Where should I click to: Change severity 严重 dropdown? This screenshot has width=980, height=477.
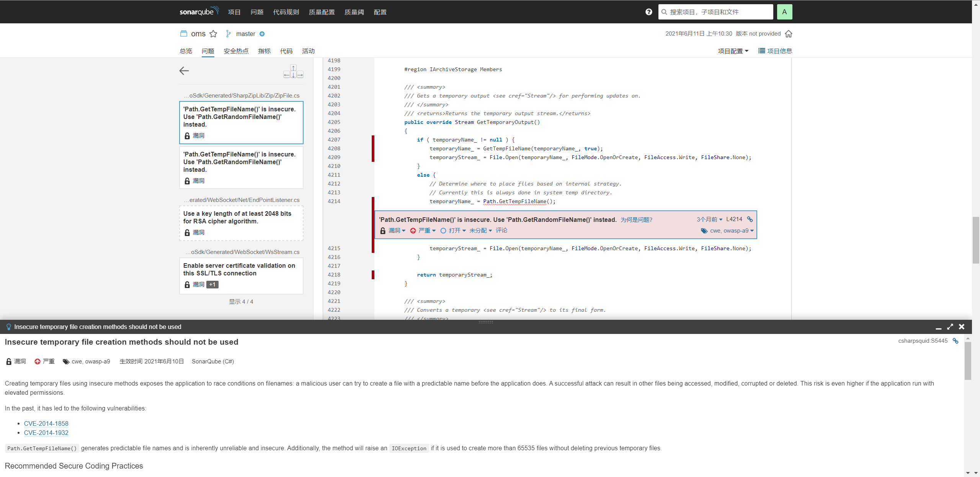click(x=426, y=230)
